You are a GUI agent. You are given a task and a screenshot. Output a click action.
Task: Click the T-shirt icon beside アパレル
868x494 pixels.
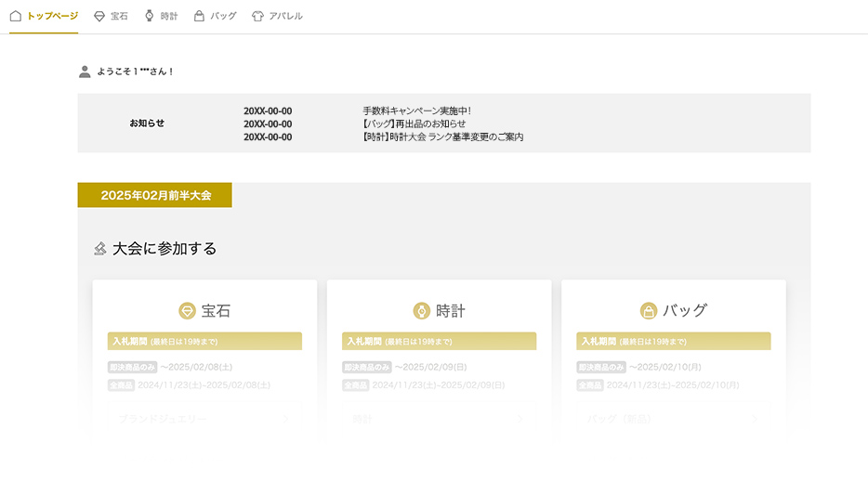[x=257, y=16]
